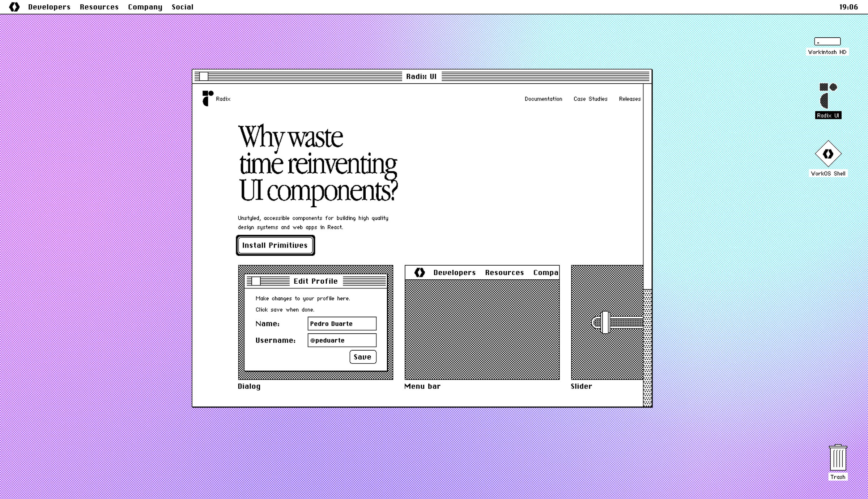Click the Radix UI window vertical scrollbar
868x499 pixels.
pos(647,245)
